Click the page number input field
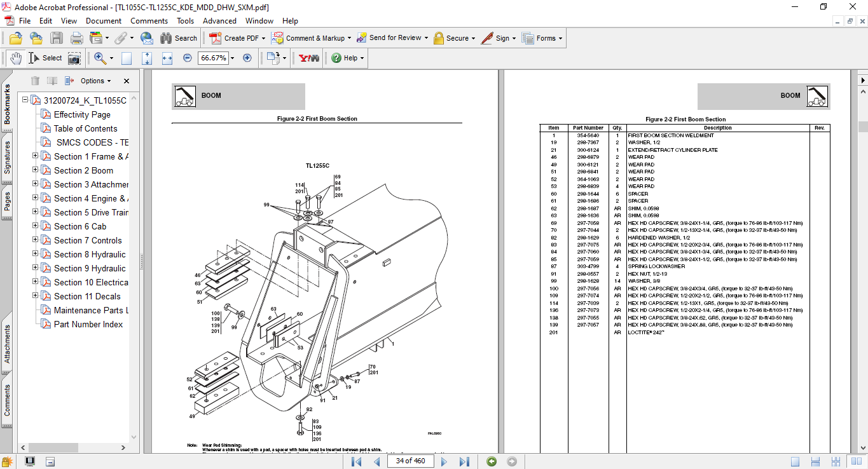The width and height of the screenshot is (868, 469). (x=410, y=461)
